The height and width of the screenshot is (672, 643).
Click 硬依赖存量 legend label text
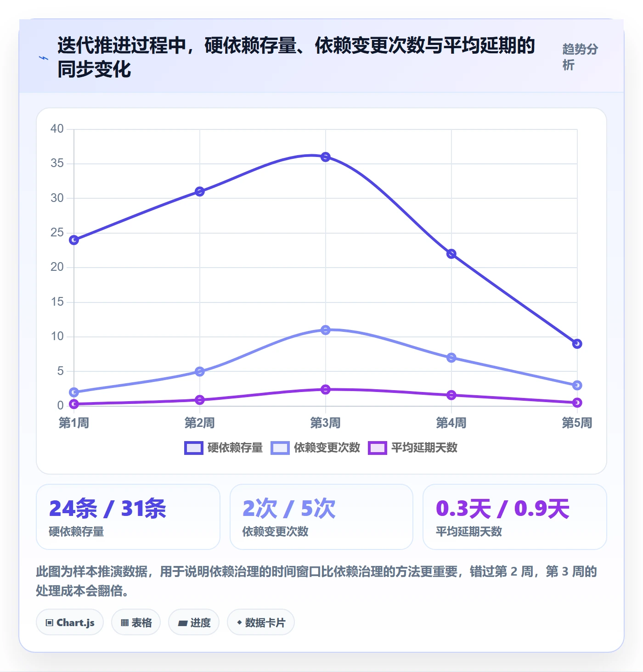coord(235,448)
